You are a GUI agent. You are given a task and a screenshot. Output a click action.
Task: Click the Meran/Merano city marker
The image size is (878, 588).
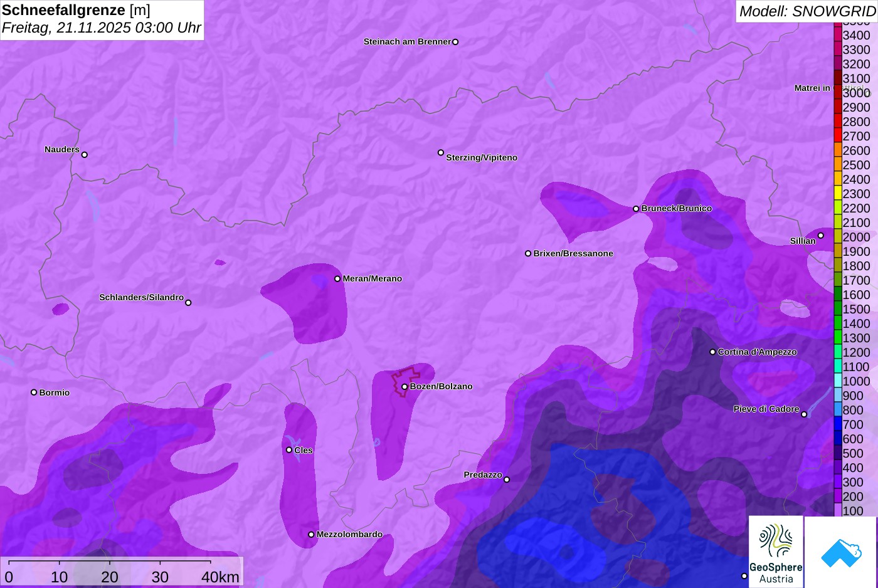coord(337,279)
